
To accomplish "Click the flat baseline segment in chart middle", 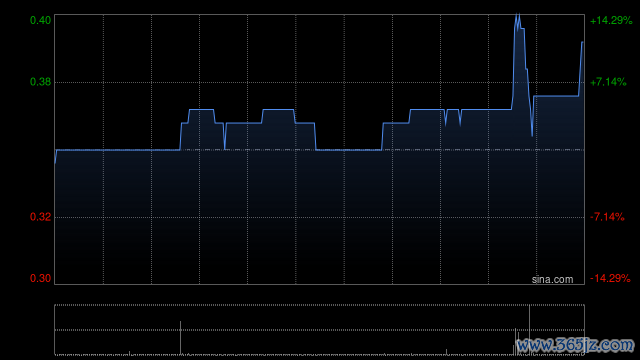I will 349,150.
